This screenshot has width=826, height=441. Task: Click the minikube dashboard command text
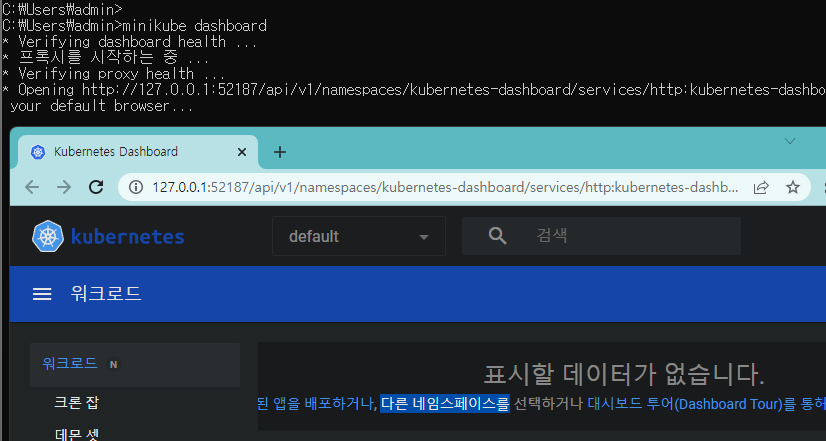194,25
